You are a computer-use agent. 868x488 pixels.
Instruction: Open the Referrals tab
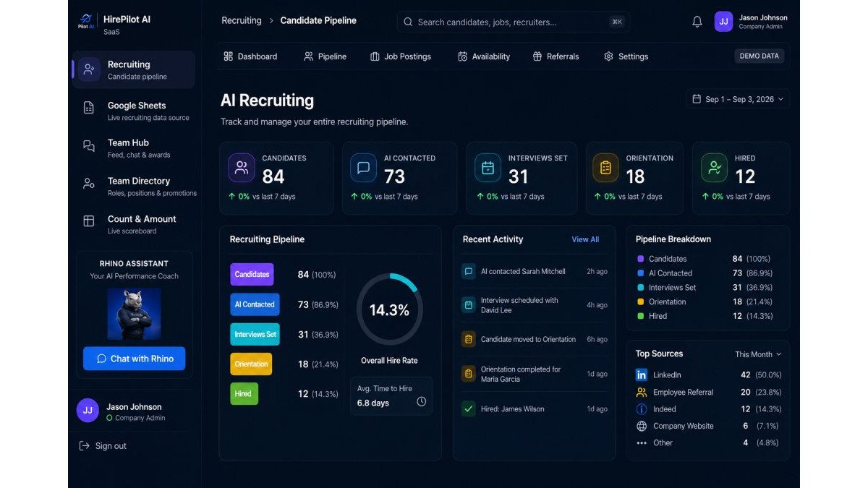point(556,56)
